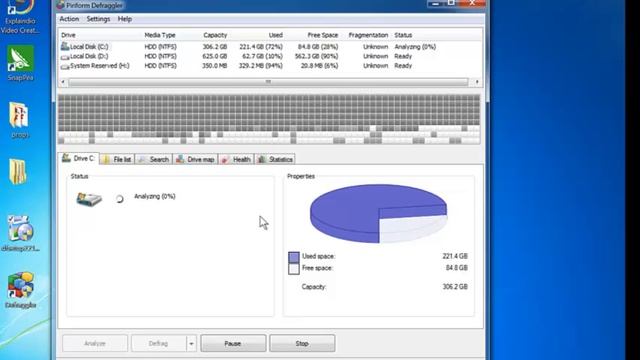Click 'Analyzing (0%)' in Local Disk C row
640x360 pixels.
[415, 47]
